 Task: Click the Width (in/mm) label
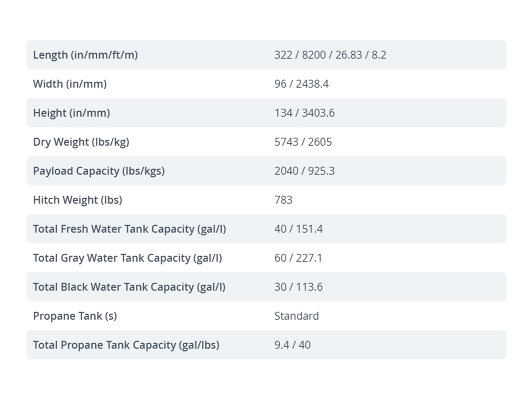70,84
